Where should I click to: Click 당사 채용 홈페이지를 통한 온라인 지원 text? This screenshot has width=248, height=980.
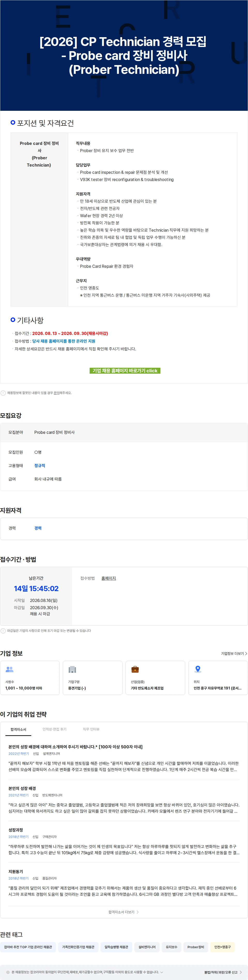pyautogui.click(x=64, y=341)
